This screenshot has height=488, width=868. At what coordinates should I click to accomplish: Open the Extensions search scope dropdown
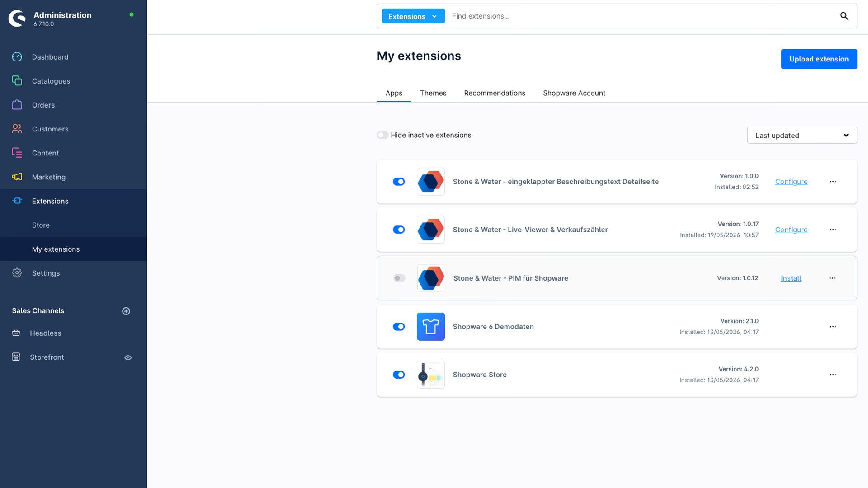tap(413, 16)
